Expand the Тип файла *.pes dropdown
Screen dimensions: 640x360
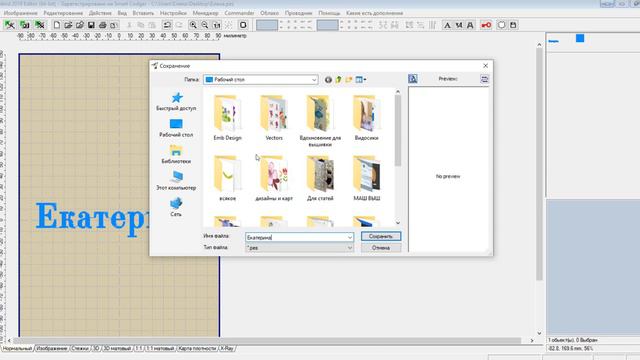(350, 248)
